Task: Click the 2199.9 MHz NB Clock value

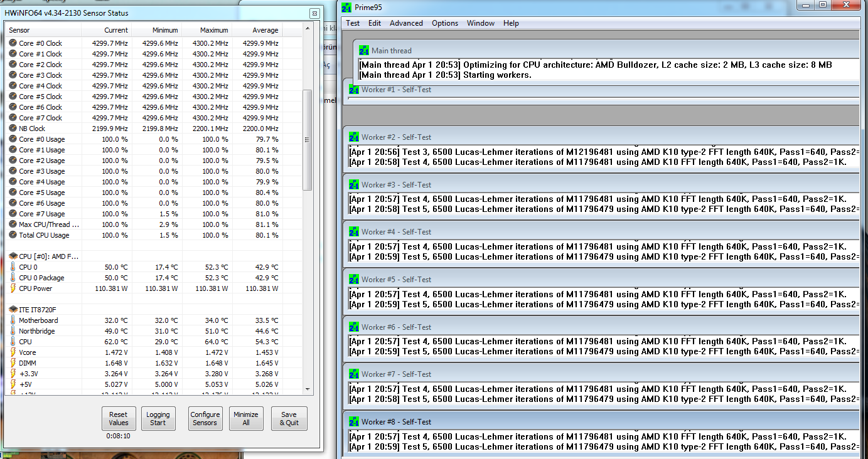Action: 110,129
